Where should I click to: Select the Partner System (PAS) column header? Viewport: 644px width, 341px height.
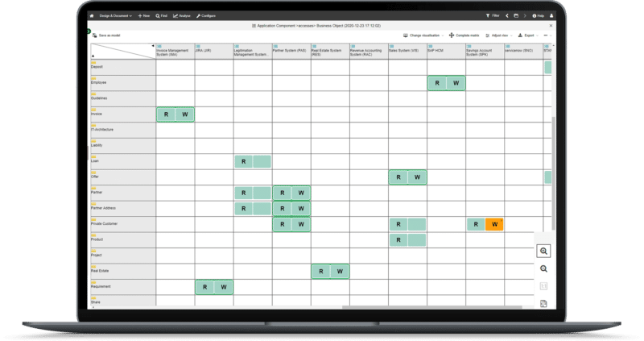(291, 51)
